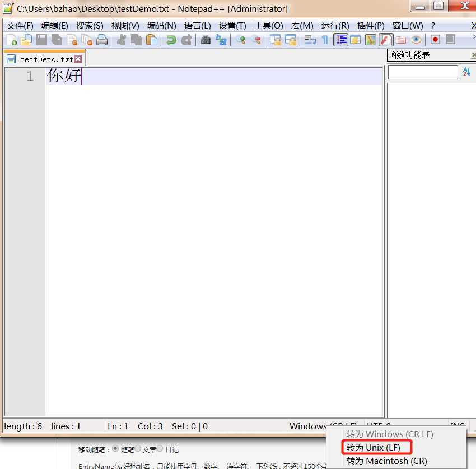Toggle the file monitoring eye icon

416,40
